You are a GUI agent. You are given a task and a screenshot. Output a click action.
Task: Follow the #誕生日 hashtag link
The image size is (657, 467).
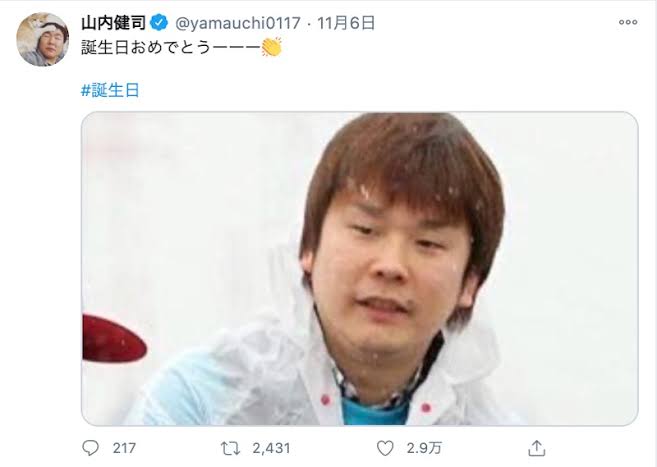point(110,90)
